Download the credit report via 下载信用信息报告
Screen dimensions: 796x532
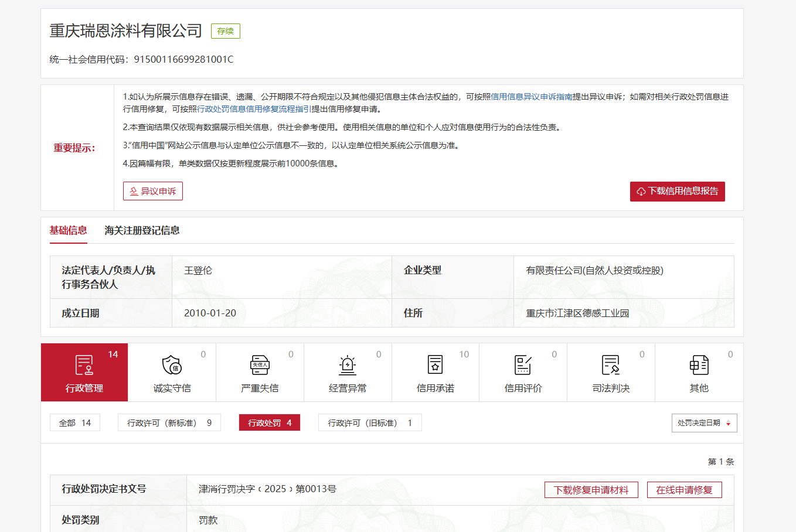coord(677,192)
